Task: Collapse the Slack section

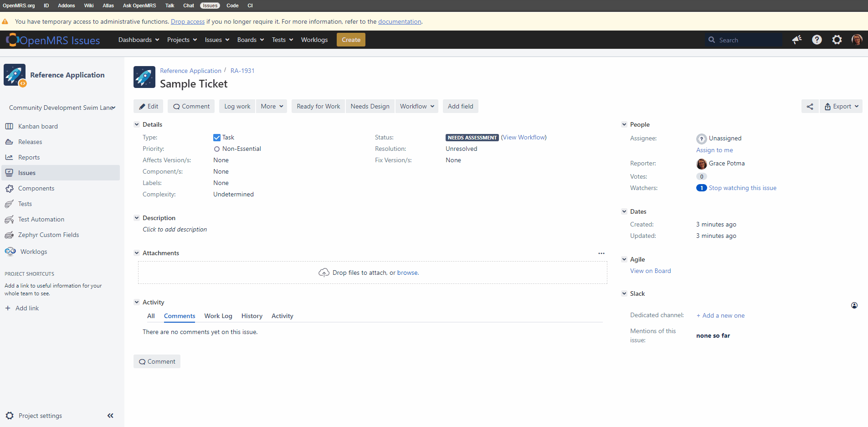Action: point(624,293)
